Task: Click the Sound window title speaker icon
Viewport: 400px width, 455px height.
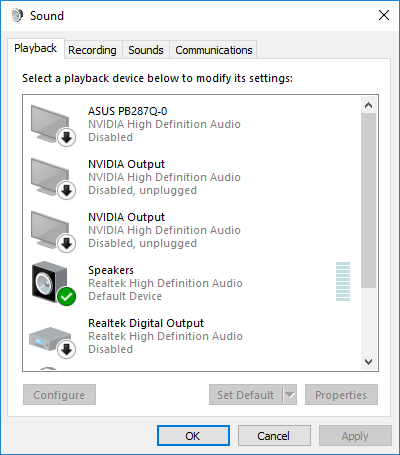Action: (17, 15)
